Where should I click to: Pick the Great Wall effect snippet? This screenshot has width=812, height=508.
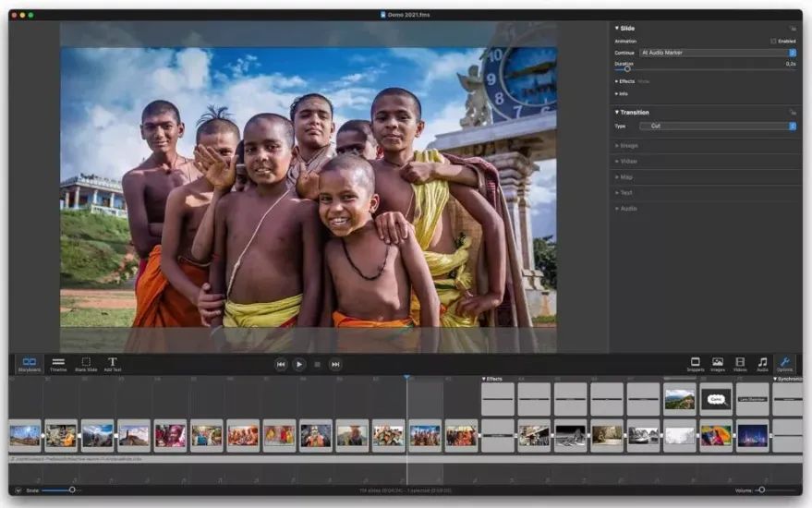tap(679, 399)
